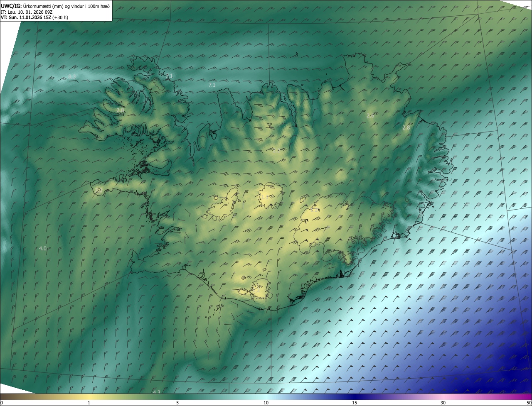Click the valid time 'VT: Sun. 11.01.2026 15Z (+30 h)'
This screenshot has width=532, height=406.
(34, 18)
